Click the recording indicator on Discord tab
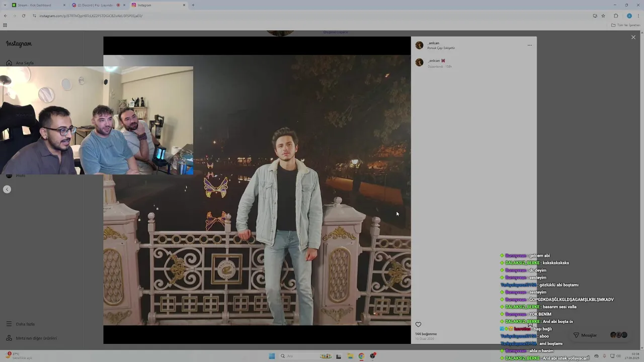This screenshot has width=644, height=362. tap(118, 5)
